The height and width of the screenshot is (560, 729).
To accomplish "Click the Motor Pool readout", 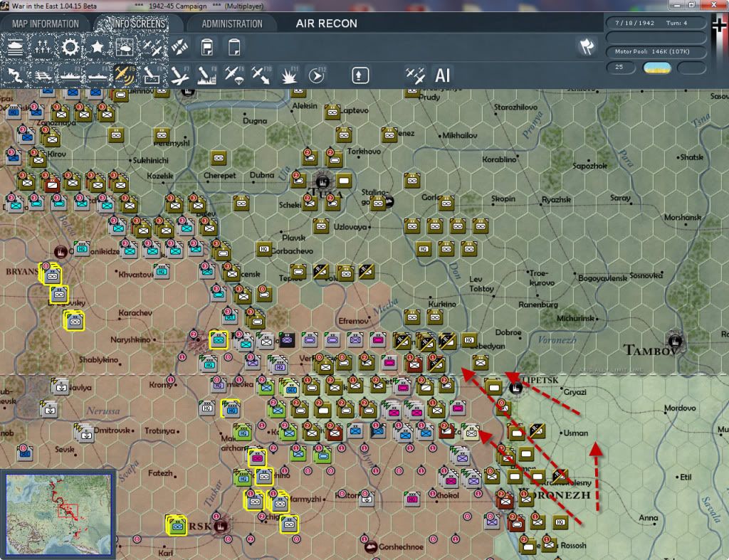I will tap(656, 51).
